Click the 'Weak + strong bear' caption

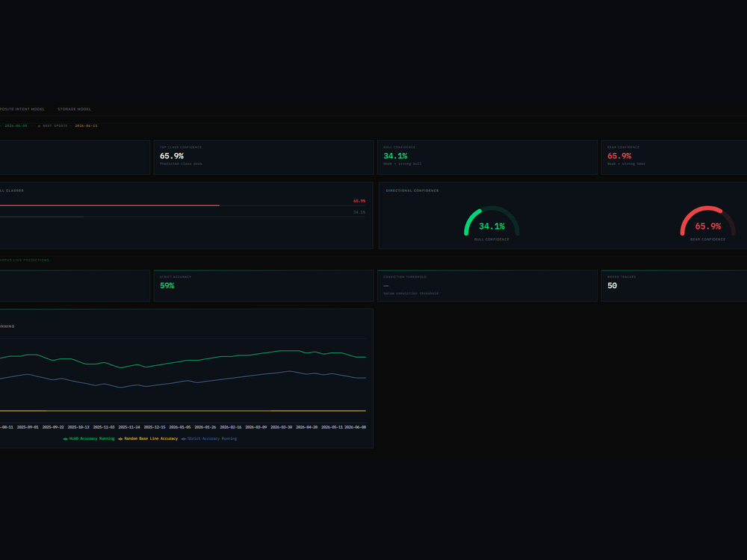(627, 164)
